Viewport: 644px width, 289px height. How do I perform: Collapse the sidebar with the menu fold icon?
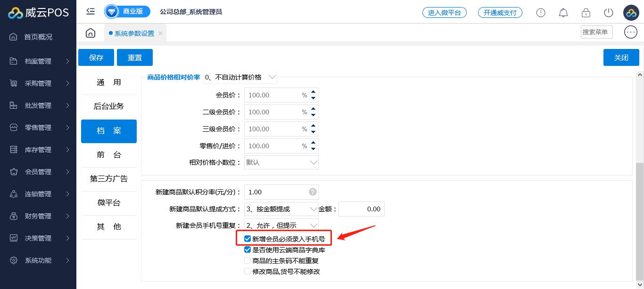91,12
